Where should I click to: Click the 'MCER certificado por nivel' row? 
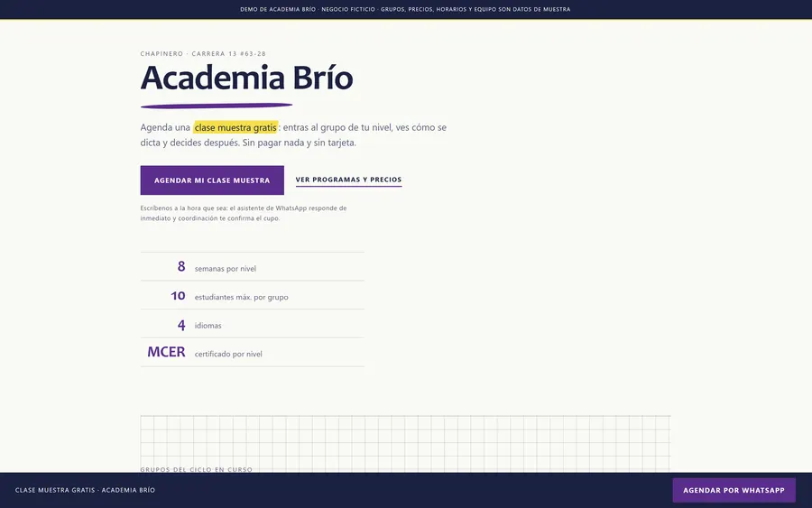(253, 352)
